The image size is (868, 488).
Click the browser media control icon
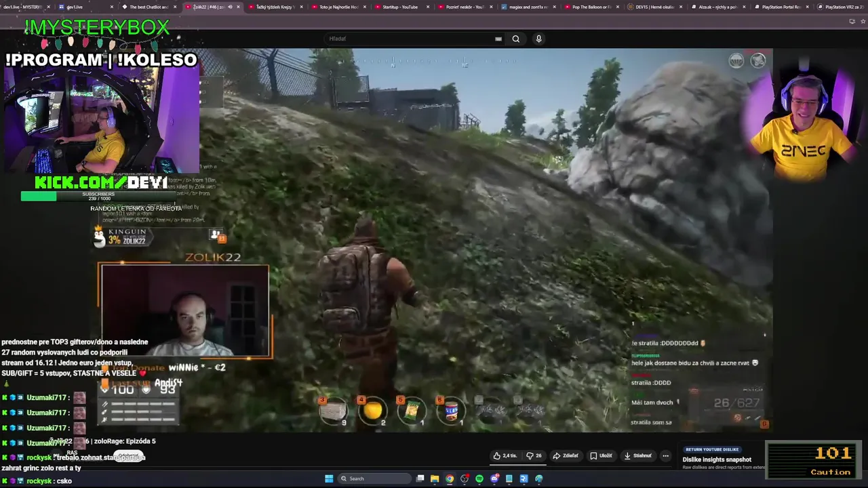852,21
